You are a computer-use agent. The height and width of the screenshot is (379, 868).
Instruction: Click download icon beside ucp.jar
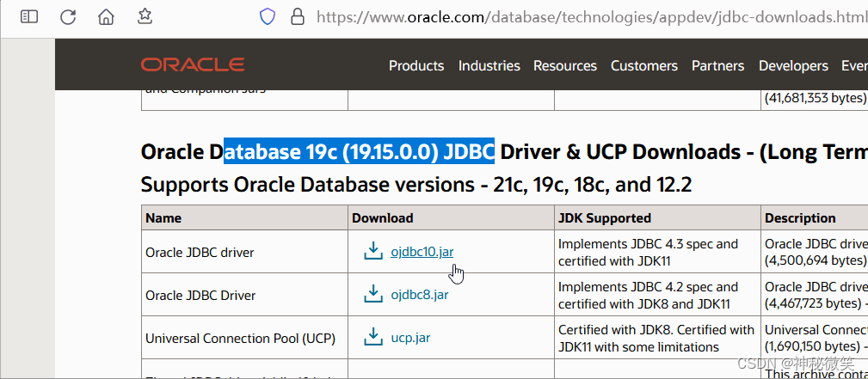373,337
